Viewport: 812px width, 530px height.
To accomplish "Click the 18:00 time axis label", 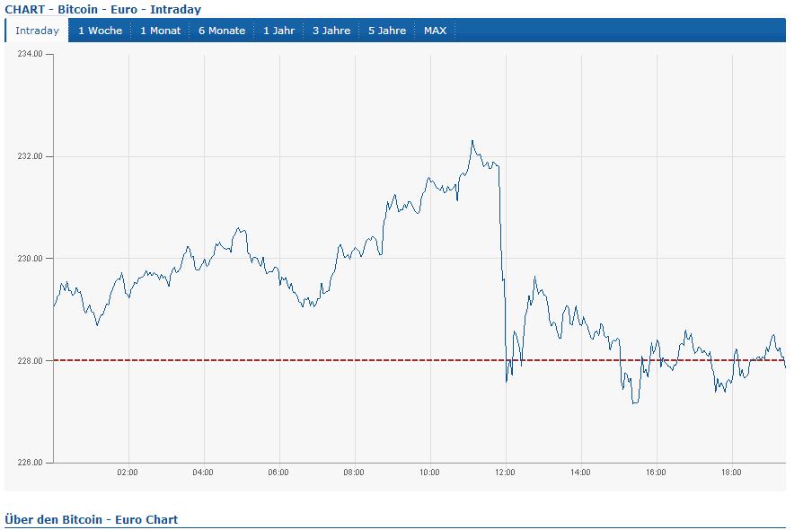I will pyautogui.click(x=732, y=472).
